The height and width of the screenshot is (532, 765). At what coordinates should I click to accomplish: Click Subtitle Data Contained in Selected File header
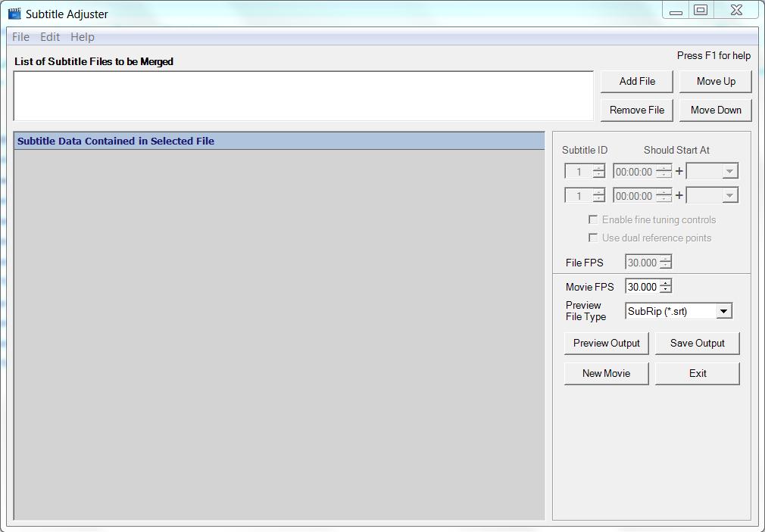pos(279,141)
